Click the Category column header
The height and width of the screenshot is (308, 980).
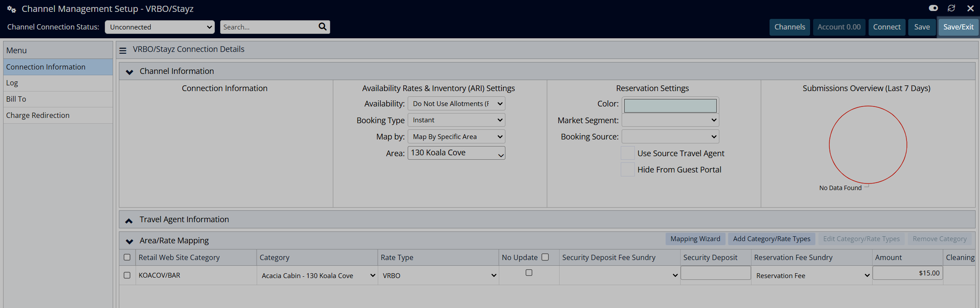click(x=317, y=257)
